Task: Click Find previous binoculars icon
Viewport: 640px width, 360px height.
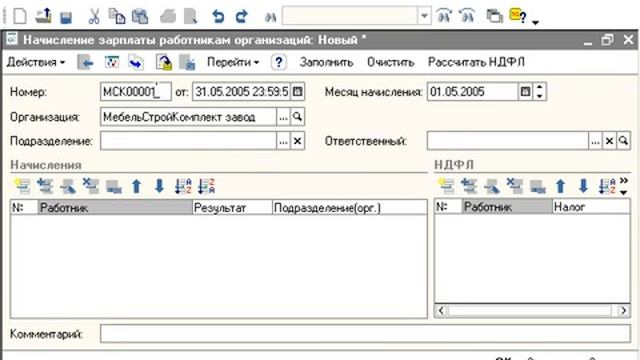Action: [x=467, y=16]
